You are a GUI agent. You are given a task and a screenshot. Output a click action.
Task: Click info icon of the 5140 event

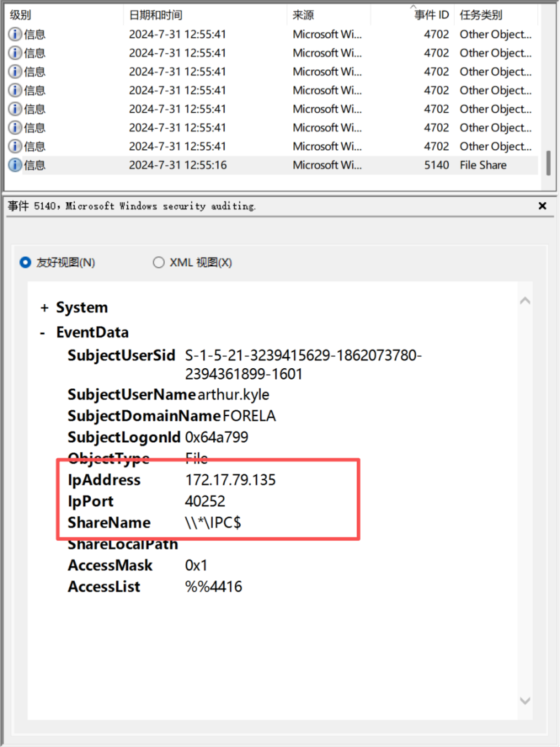[15, 165]
